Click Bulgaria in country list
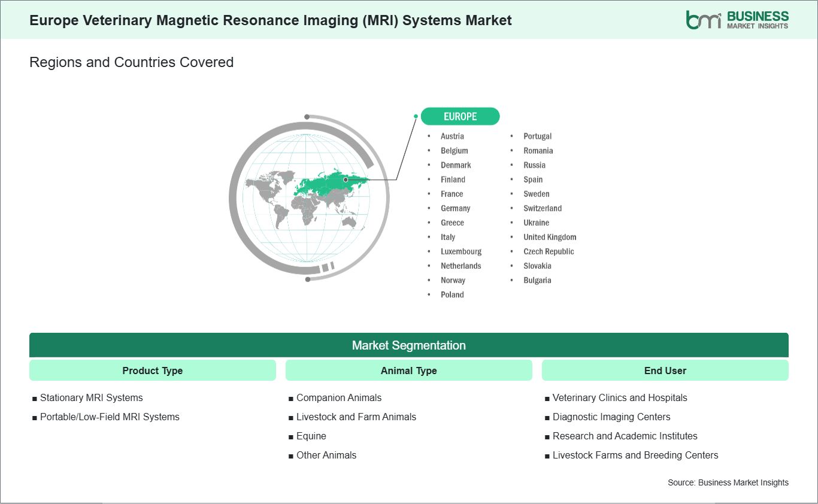This screenshot has height=504, width=818. tap(537, 280)
